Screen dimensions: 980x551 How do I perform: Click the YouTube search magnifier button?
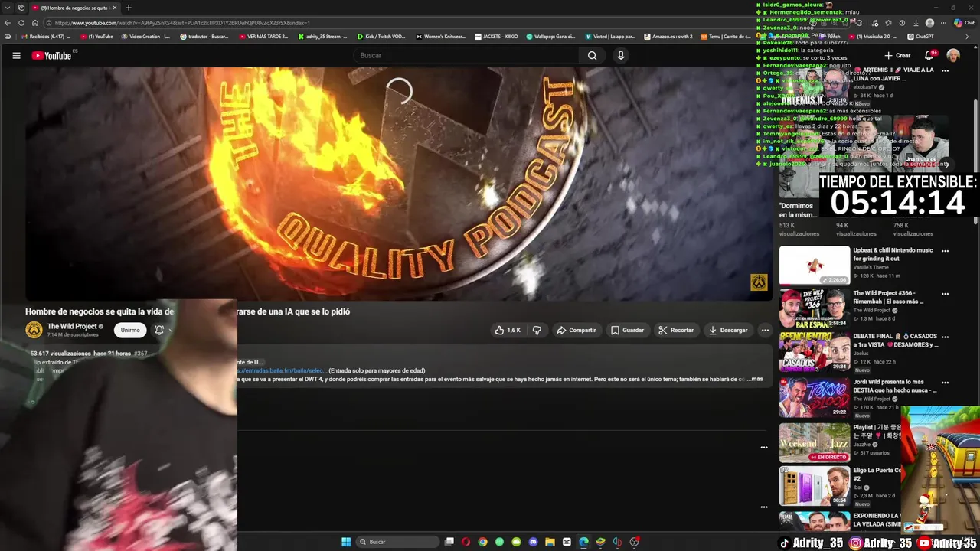pyautogui.click(x=592, y=55)
